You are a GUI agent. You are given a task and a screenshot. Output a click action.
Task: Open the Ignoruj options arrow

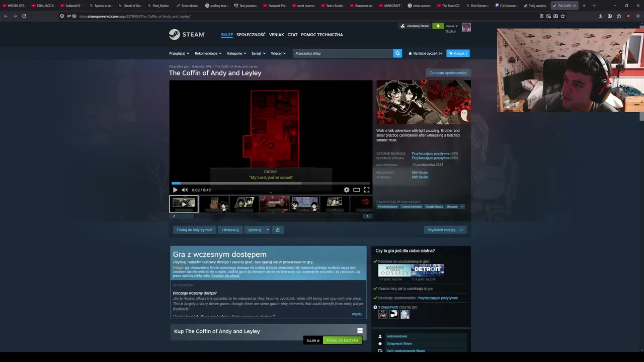click(268, 230)
